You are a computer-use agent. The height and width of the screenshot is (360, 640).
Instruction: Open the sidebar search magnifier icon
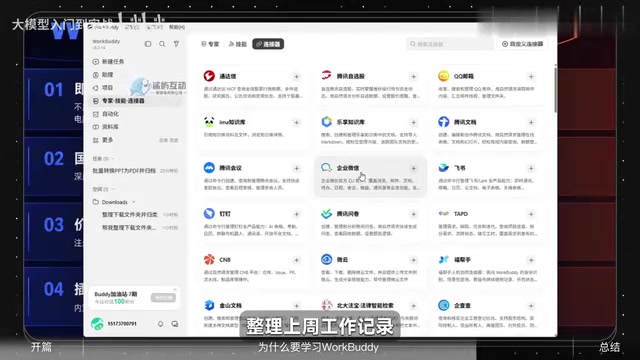pyautogui.click(x=162, y=44)
